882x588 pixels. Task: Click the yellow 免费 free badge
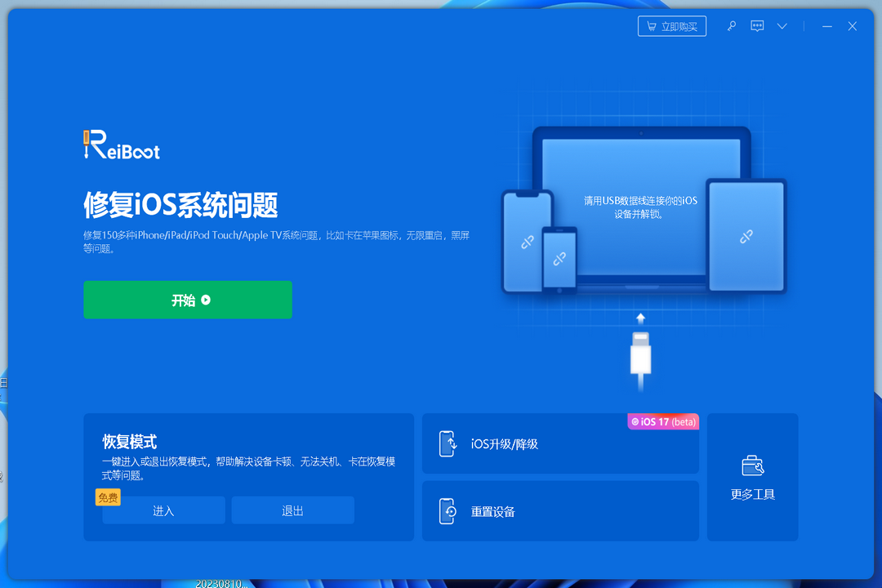107,497
